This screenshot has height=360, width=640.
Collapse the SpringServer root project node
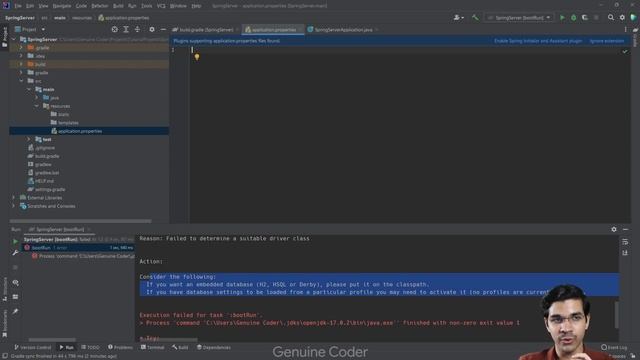[x=13, y=40]
